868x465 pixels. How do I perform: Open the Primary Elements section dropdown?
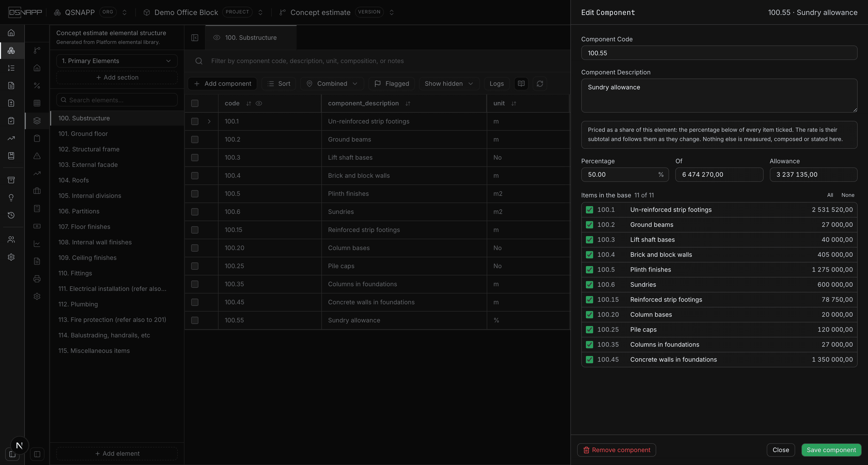point(117,61)
